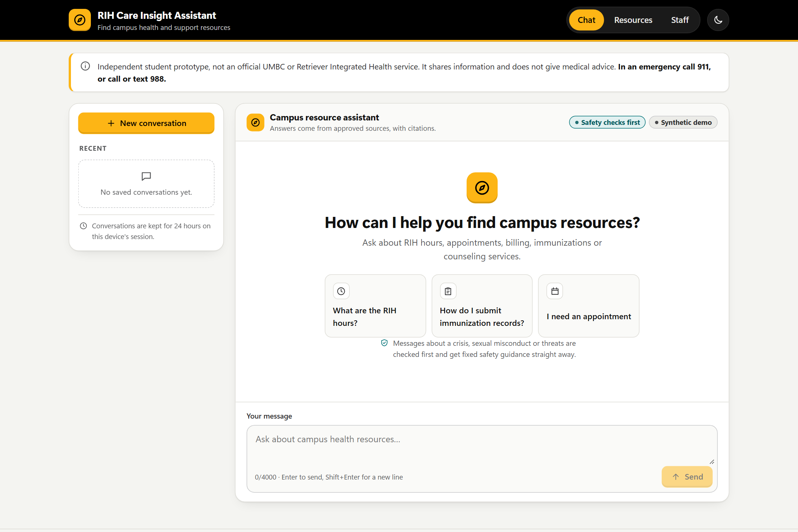
Task: Start a New conversation
Action: coord(146,123)
